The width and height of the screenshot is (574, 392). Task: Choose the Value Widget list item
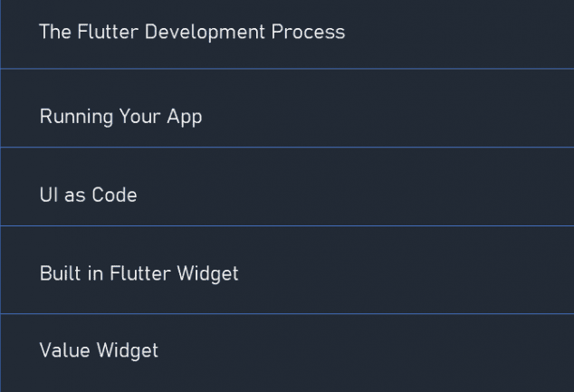click(99, 350)
